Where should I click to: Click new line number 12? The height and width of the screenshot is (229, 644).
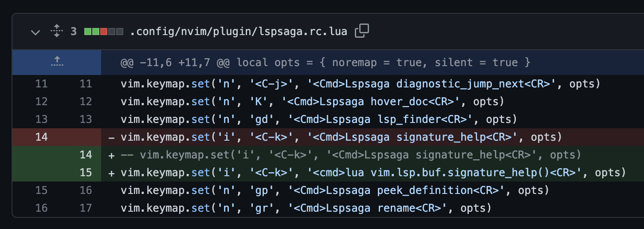86,102
